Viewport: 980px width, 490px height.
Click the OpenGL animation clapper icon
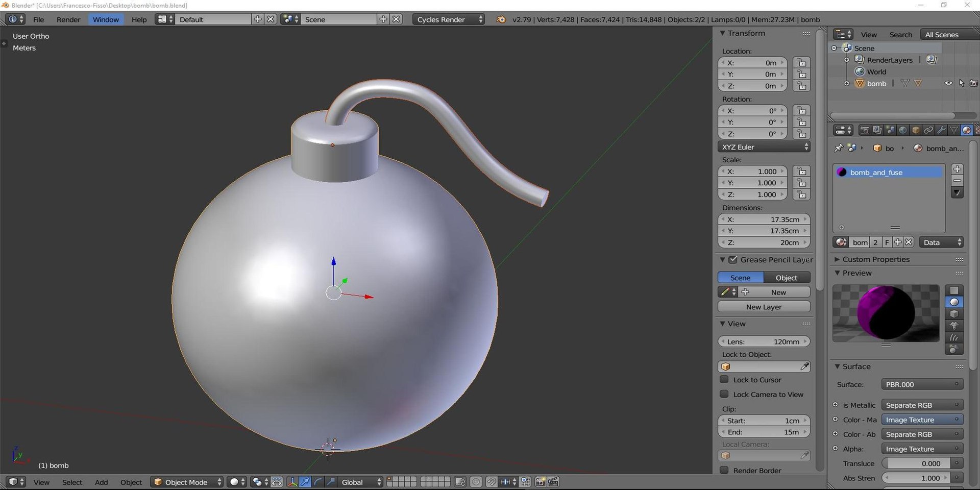click(553, 482)
